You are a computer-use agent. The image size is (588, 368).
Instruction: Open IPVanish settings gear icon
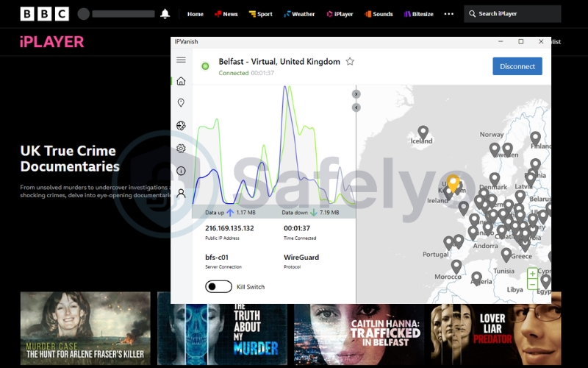click(x=181, y=149)
